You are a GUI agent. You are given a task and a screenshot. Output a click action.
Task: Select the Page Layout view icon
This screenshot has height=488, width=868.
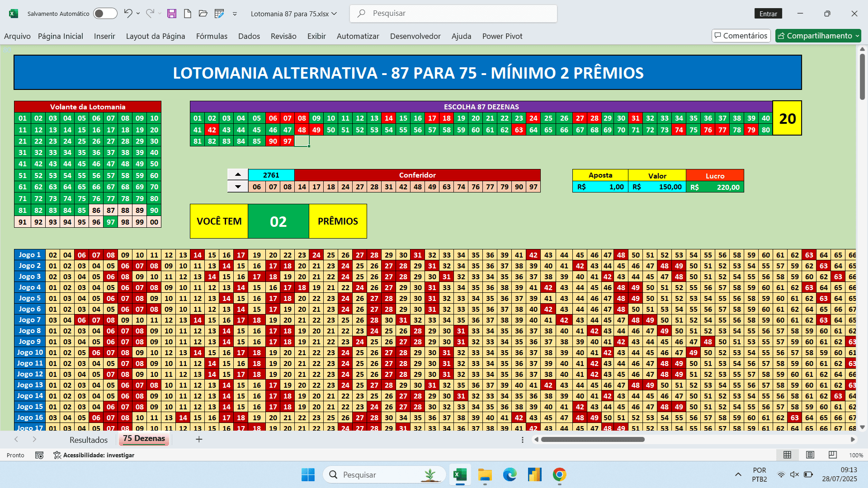coord(810,455)
